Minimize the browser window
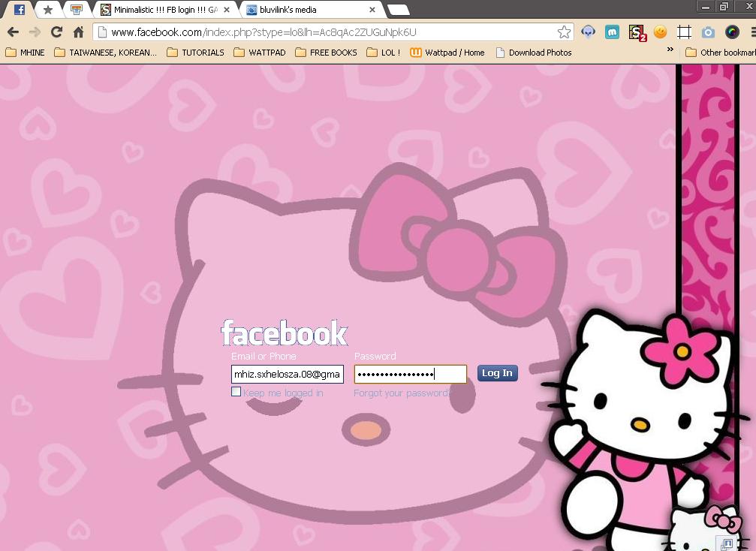Image resolution: width=756 pixels, height=551 pixels. [x=706, y=7]
